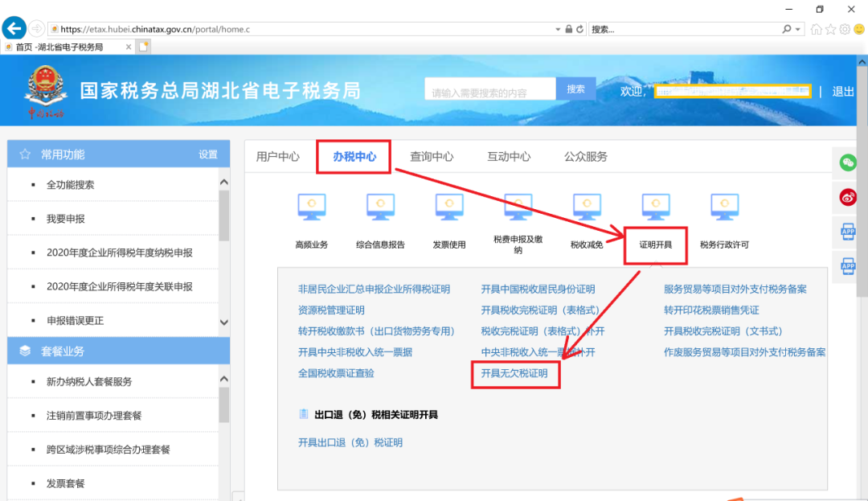Click the star icon beside 常用功能

point(25,154)
